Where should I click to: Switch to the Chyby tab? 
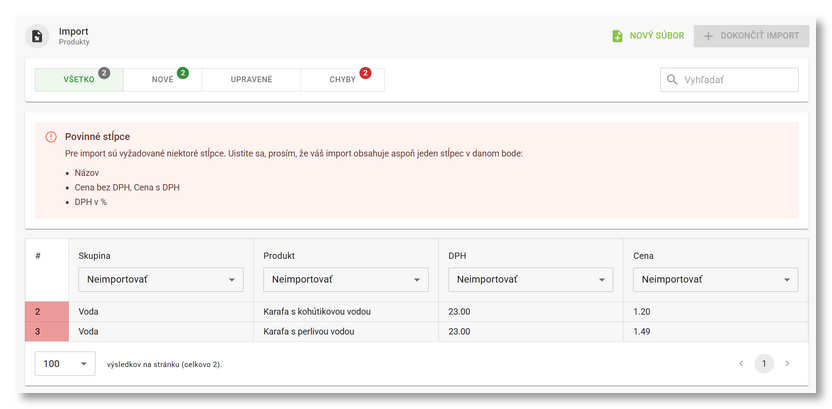(x=343, y=80)
